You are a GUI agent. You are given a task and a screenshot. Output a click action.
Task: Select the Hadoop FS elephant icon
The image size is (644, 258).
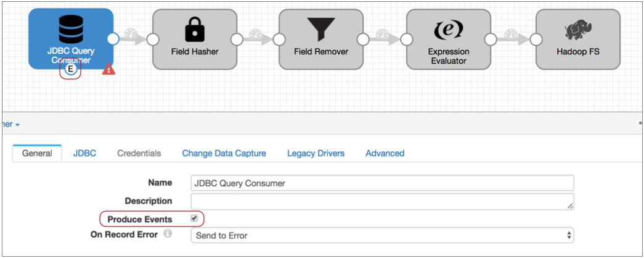click(576, 30)
